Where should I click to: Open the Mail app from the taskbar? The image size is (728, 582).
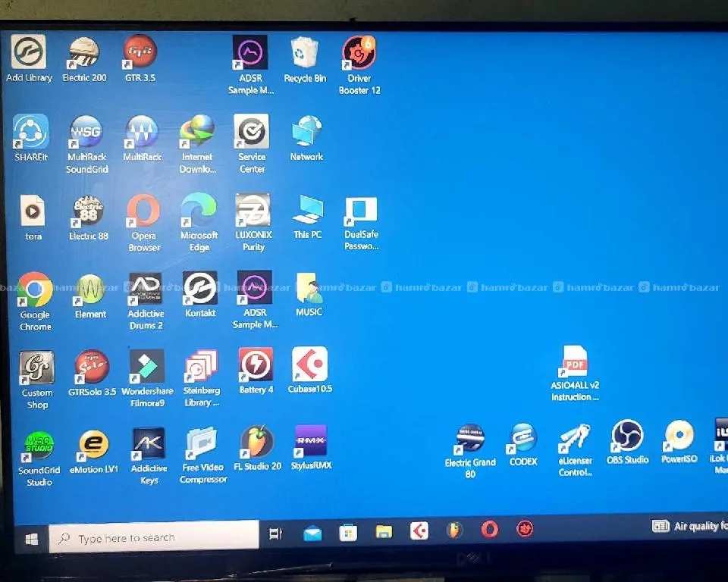[312, 533]
